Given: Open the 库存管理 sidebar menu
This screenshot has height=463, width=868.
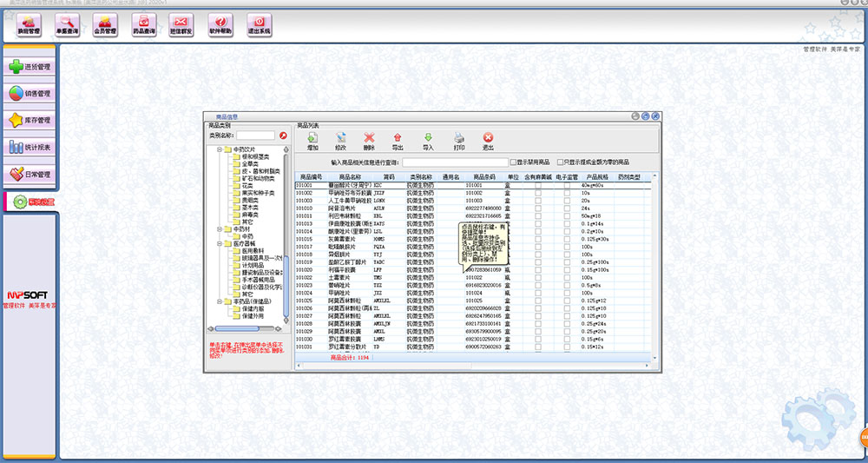Looking at the screenshot, I should coord(30,120).
